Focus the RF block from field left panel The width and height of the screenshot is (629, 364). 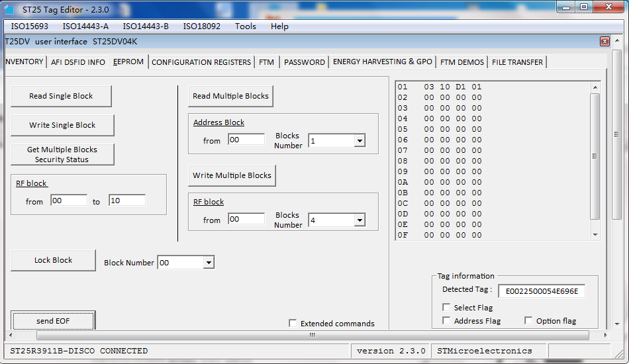[x=69, y=201]
